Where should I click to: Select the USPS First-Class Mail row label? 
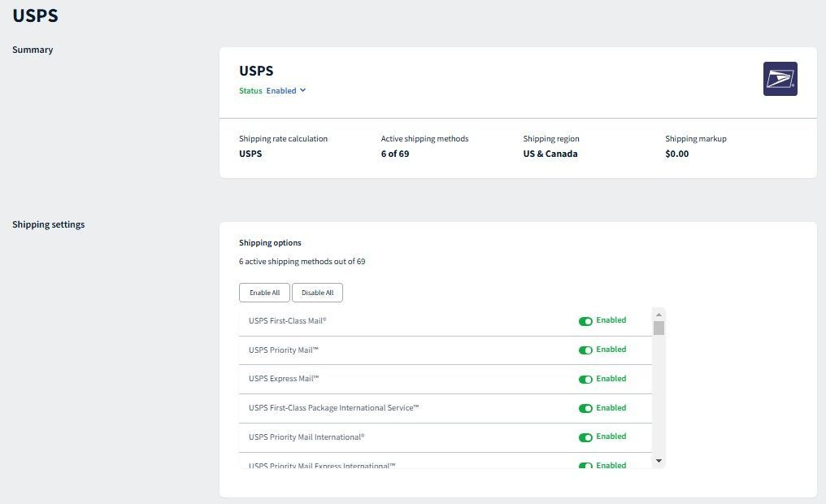288,321
